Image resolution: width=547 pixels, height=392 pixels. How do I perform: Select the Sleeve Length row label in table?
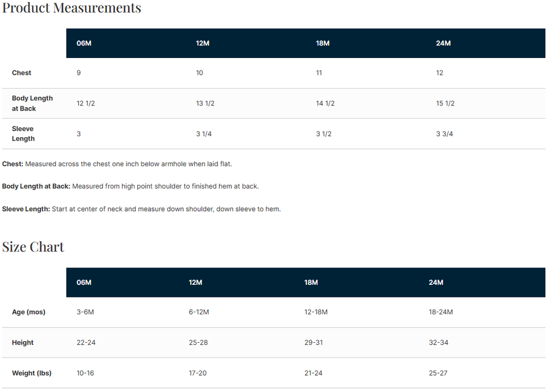[23, 134]
